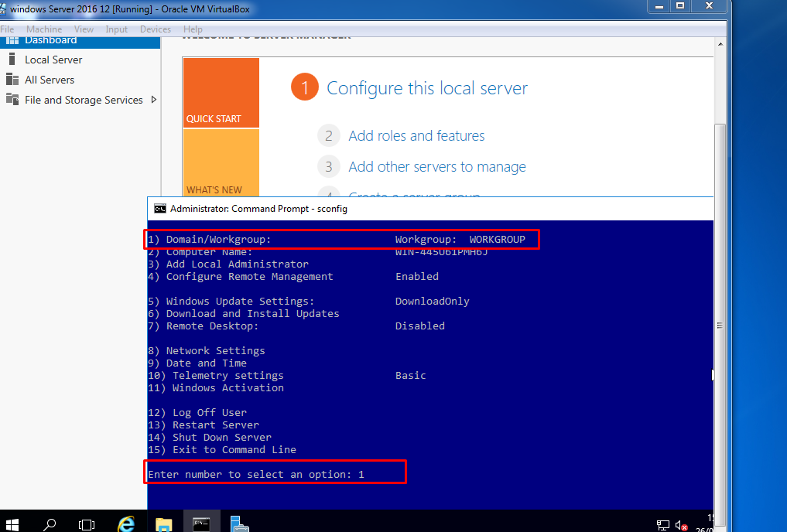Click the Dashboard icon in sidebar
Screen dimensions: 787x532
tap(12, 41)
